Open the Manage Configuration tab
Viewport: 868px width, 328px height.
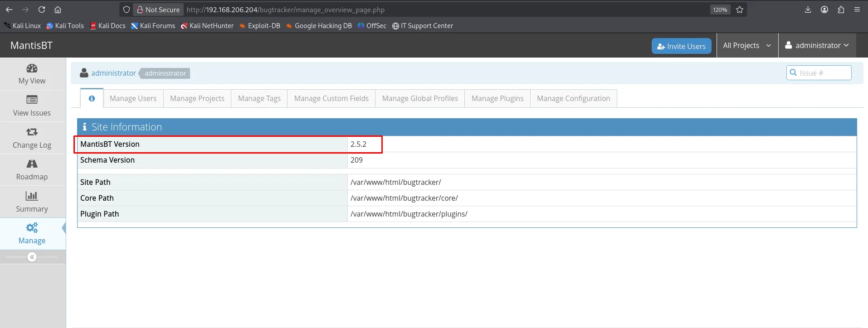tap(574, 98)
